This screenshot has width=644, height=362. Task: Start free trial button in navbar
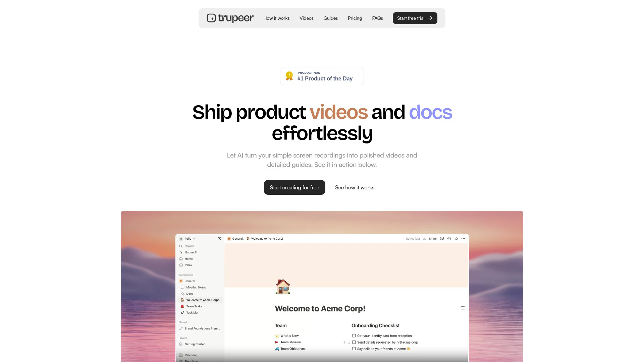pos(415,18)
